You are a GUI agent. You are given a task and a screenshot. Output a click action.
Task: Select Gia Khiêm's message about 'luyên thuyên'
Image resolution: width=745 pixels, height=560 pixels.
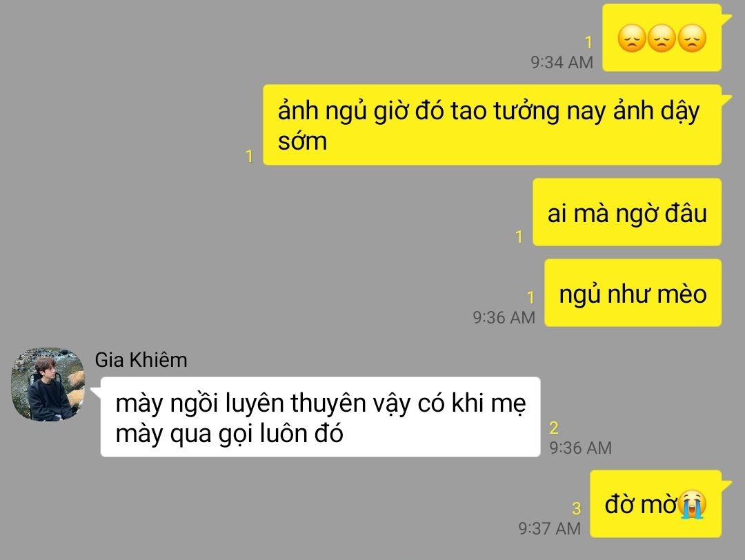[320, 417]
